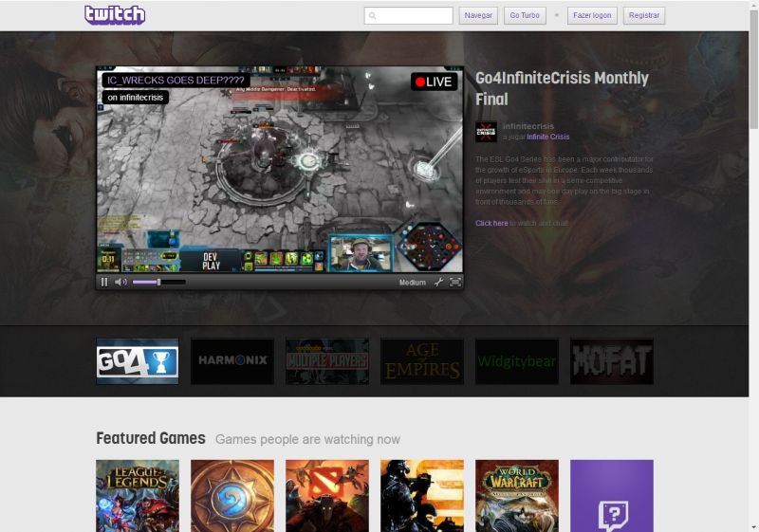The width and height of the screenshot is (759, 532).
Task: Toggle fullscreen mode on the player
Action: [455, 282]
